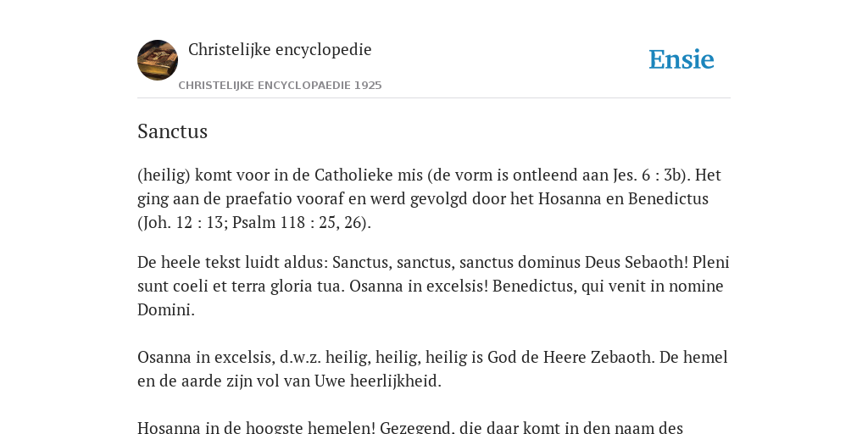868x434 pixels.
Task: Open the Christelijke encyclopedie avatar image
Action: click(x=158, y=60)
